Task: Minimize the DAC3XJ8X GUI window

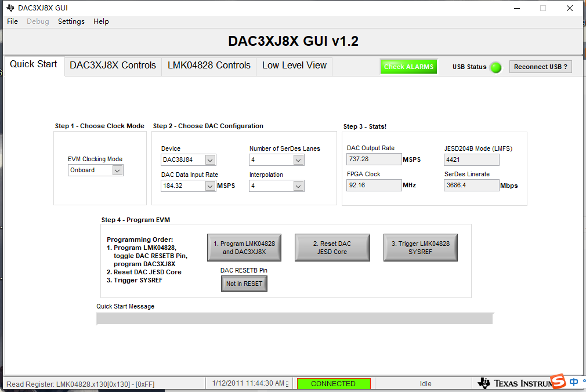Action: coord(517,8)
